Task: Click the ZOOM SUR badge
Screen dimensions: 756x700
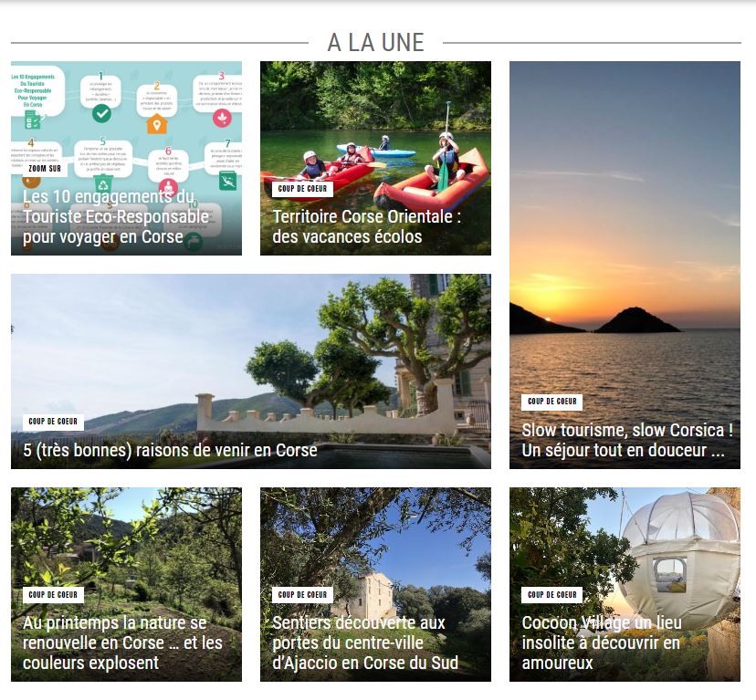Action: 45,168
